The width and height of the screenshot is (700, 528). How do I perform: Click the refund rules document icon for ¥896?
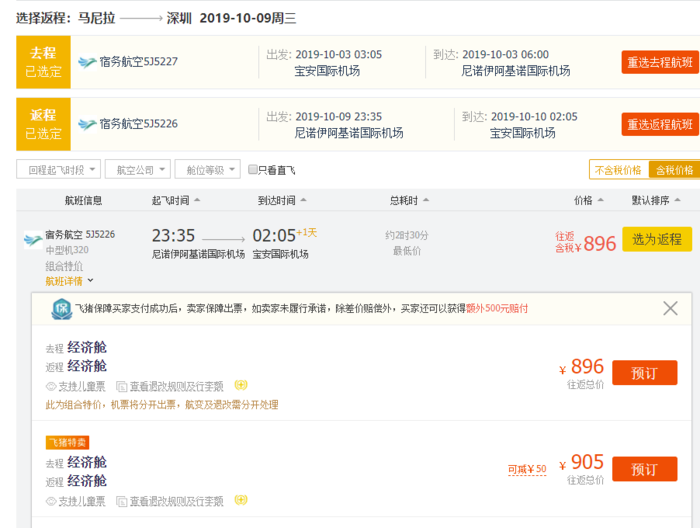click(121, 386)
